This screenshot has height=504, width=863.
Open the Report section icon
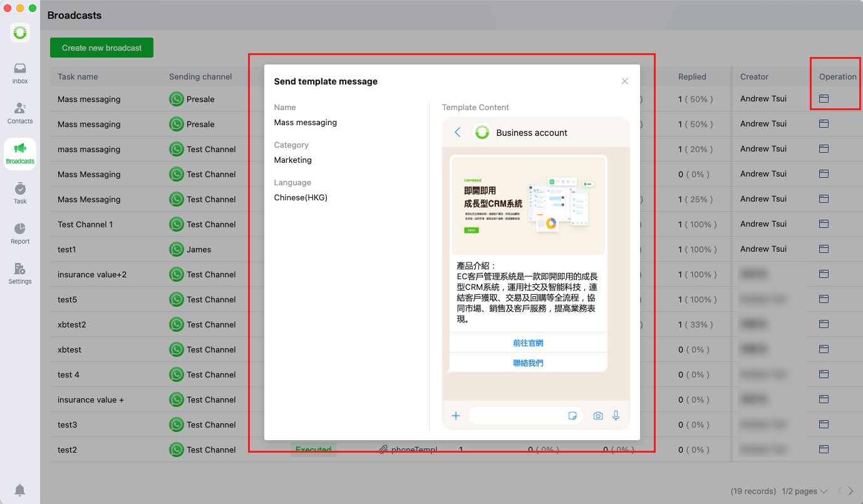click(x=20, y=233)
